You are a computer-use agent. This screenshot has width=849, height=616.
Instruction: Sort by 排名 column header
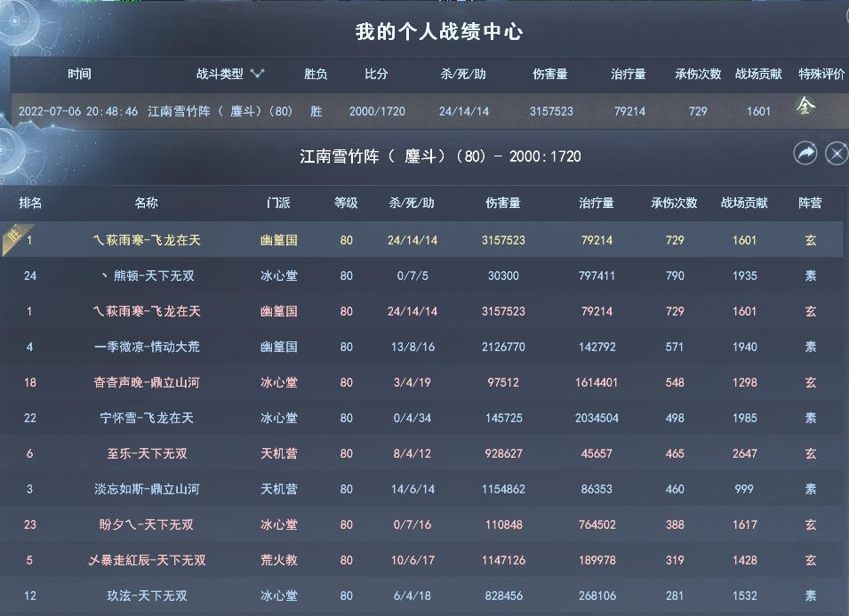[x=30, y=203]
